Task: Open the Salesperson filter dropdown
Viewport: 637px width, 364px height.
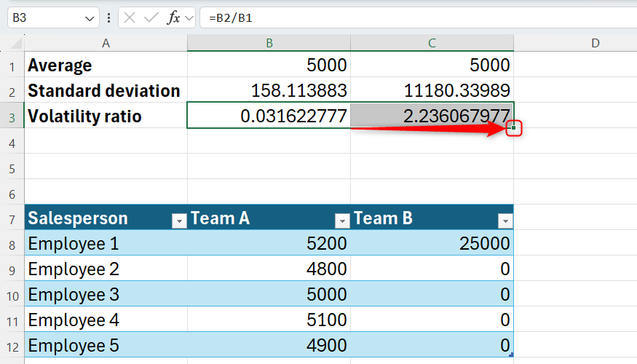Action: coord(178,221)
